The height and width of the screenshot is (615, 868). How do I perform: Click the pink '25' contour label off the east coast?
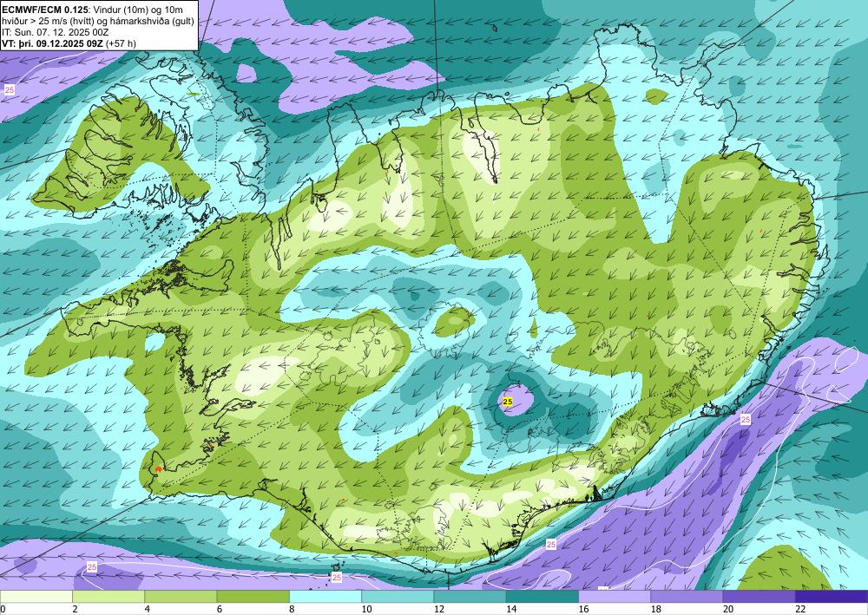click(x=746, y=420)
